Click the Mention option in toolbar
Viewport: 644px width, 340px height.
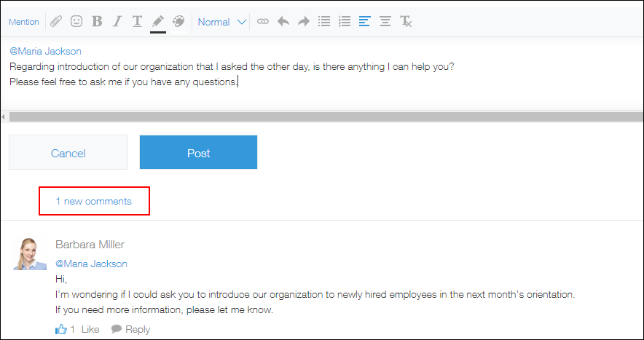(24, 22)
